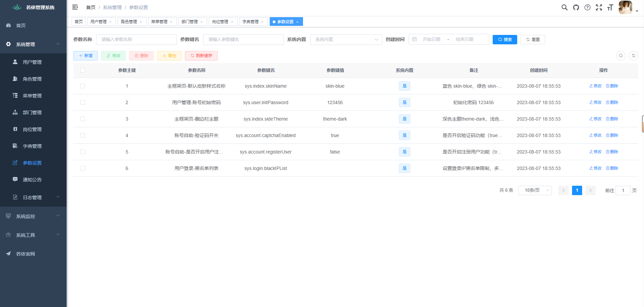The height and width of the screenshot is (307, 644).
Task: Refresh table with round refresh icon
Action: pyautogui.click(x=634, y=55)
